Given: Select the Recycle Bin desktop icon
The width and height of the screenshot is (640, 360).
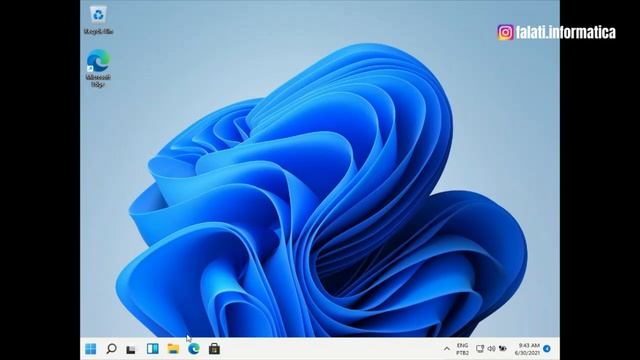Looking at the screenshot, I should [98, 20].
